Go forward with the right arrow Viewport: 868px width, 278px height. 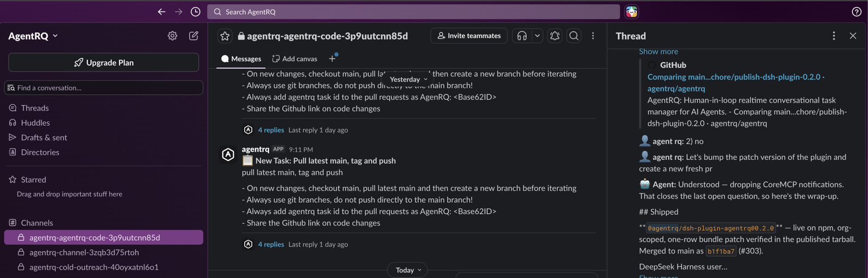click(178, 11)
